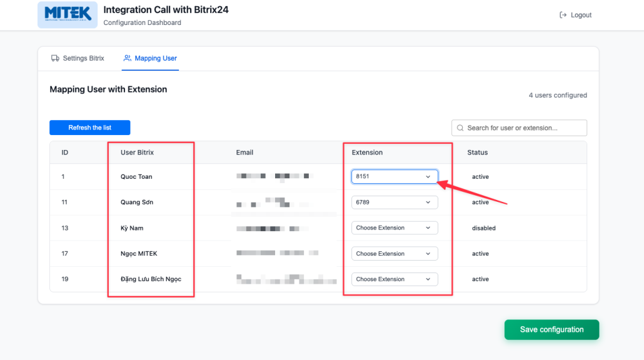Click the magnifier icon in search box

click(460, 128)
